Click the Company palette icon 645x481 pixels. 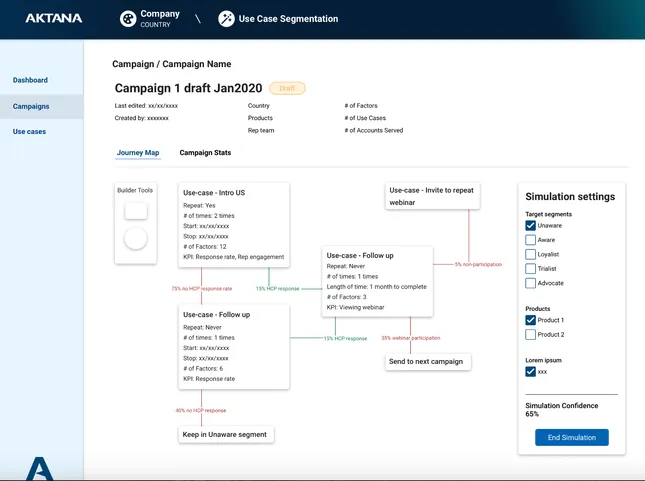pos(128,19)
